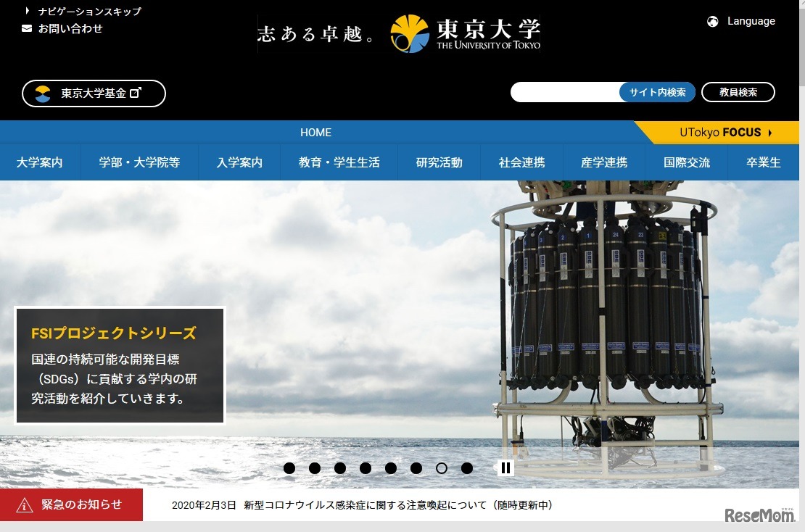Open the UTokyo FOCUS arrow link
The image size is (805, 532).
(725, 133)
